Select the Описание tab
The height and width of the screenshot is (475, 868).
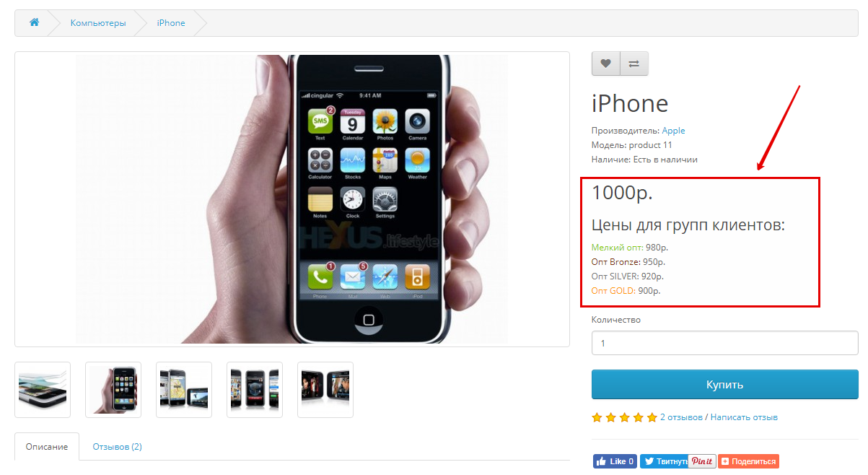tap(47, 447)
